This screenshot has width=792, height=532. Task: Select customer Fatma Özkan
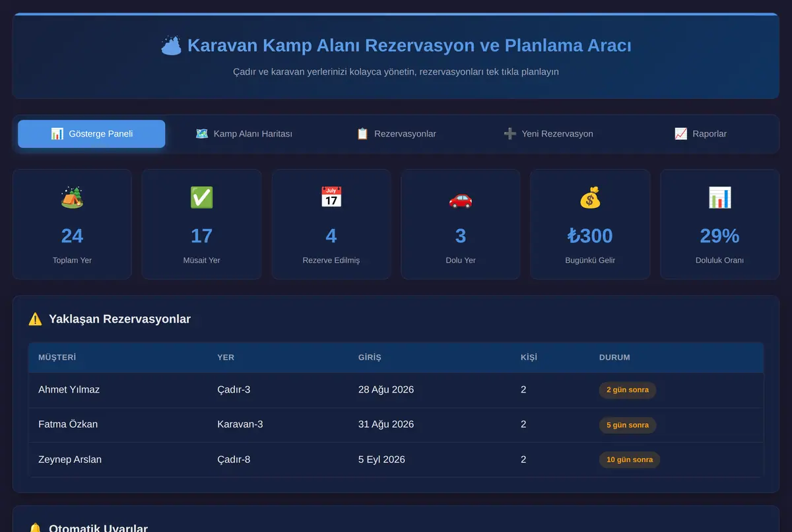pos(68,424)
